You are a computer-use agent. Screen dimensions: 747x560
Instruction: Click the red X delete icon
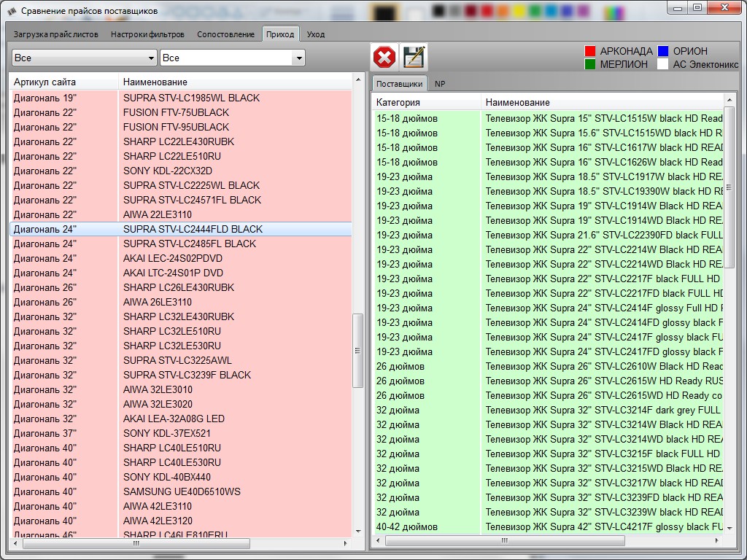tap(384, 57)
